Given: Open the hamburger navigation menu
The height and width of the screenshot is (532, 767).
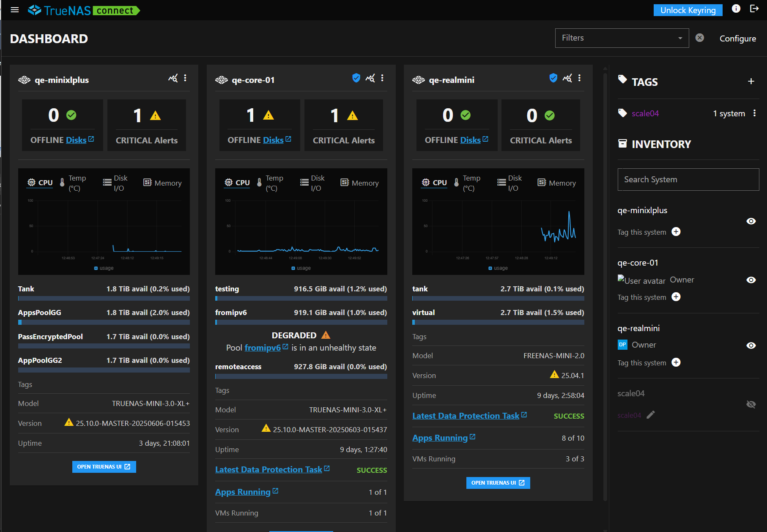Looking at the screenshot, I should [15, 10].
